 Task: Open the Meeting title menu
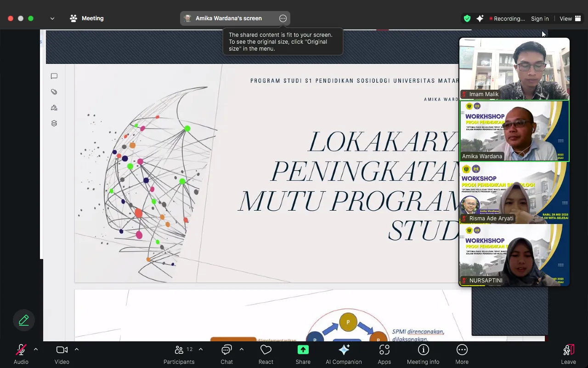coord(87,18)
